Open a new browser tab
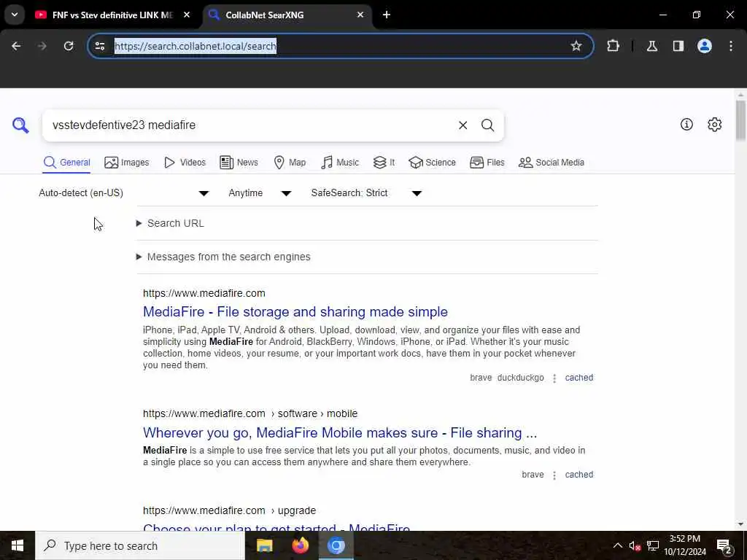 click(x=387, y=15)
